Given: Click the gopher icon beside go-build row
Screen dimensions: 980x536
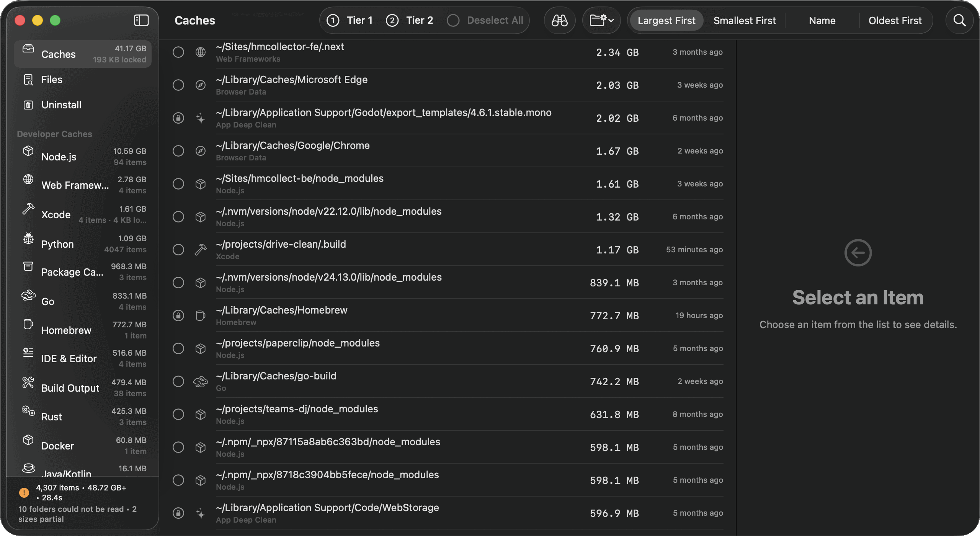Looking at the screenshot, I should coord(201,381).
